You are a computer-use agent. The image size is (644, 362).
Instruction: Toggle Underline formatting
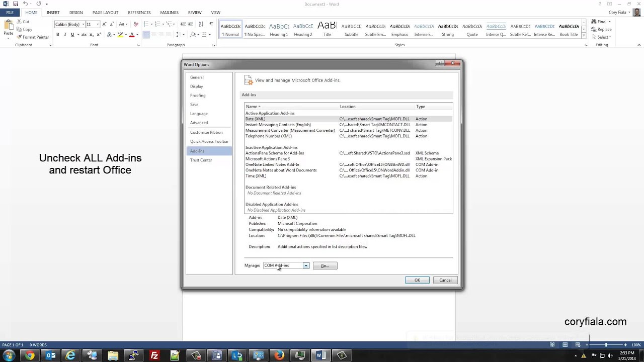pyautogui.click(x=72, y=35)
